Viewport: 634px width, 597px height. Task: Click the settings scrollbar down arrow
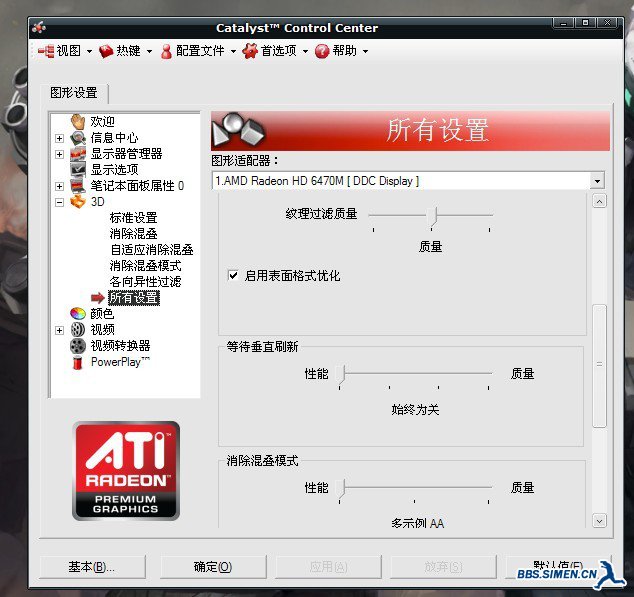click(599, 521)
